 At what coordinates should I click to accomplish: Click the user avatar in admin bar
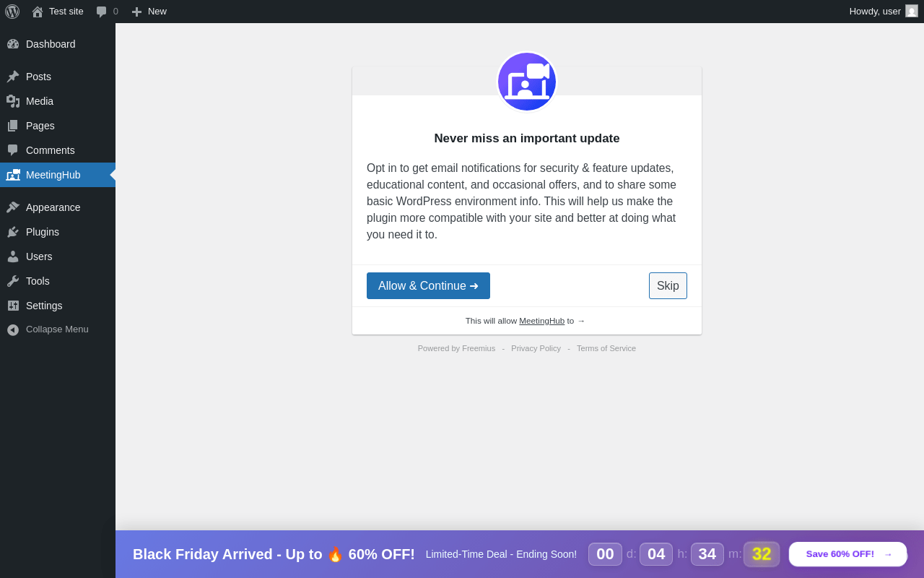pos(912,11)
